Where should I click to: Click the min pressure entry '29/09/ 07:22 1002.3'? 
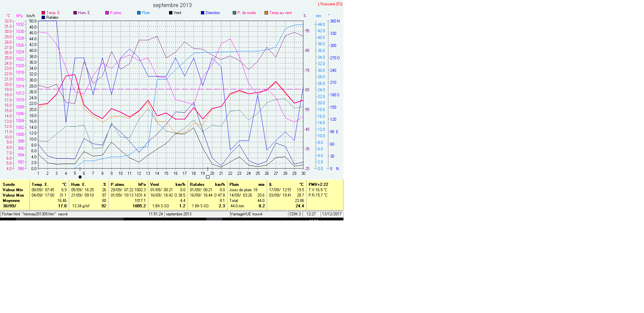(x=128, y=190)
